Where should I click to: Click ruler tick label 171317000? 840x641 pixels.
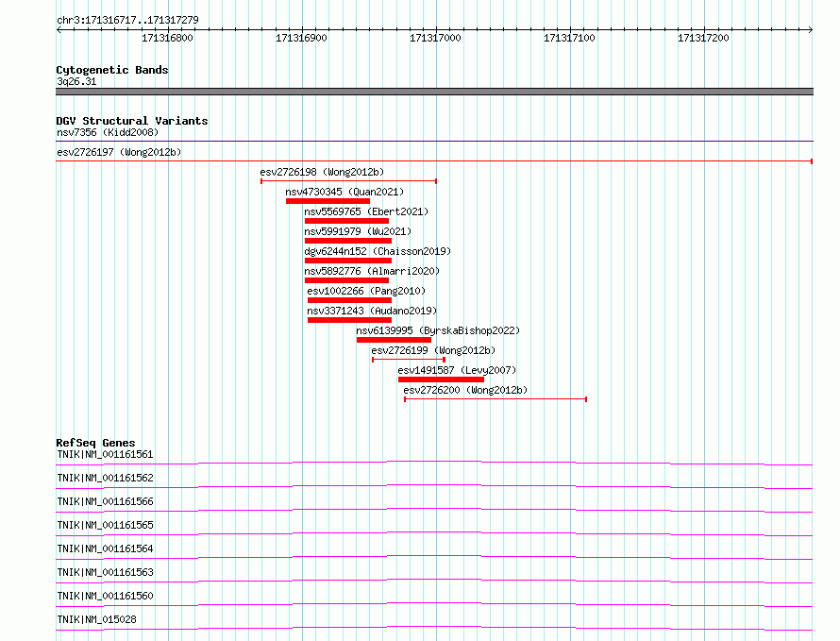[x=435, y=38]
